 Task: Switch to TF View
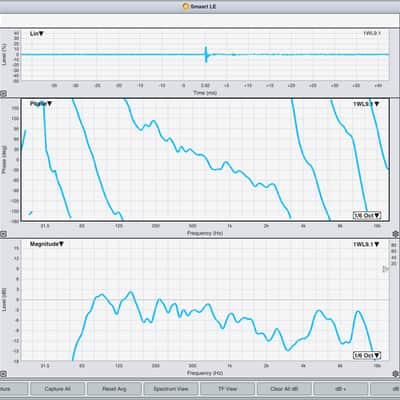pyautogui.click(x=227, y=389)
